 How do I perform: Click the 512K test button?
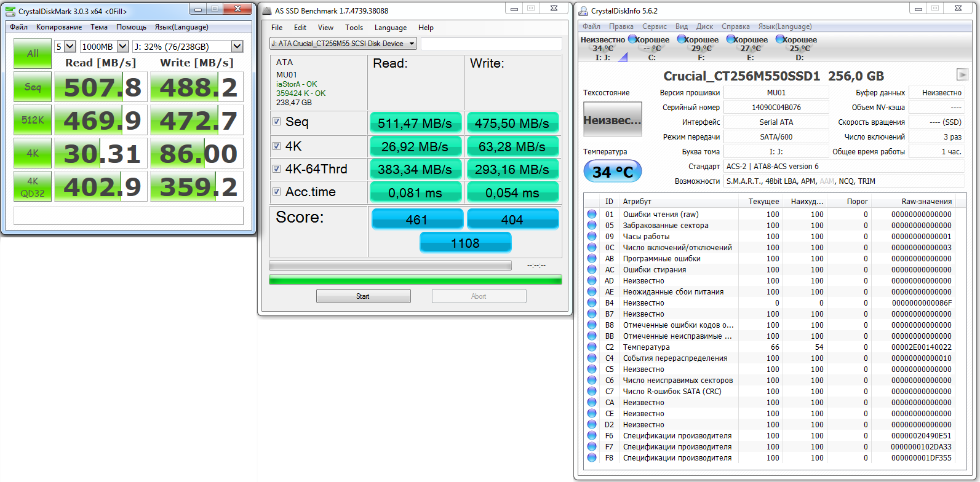tap(33, 120)
